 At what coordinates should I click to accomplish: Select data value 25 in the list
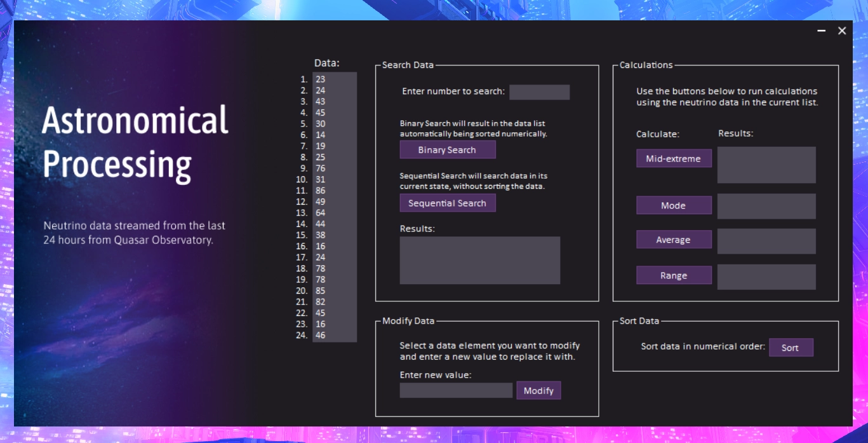tap(335, 157)
